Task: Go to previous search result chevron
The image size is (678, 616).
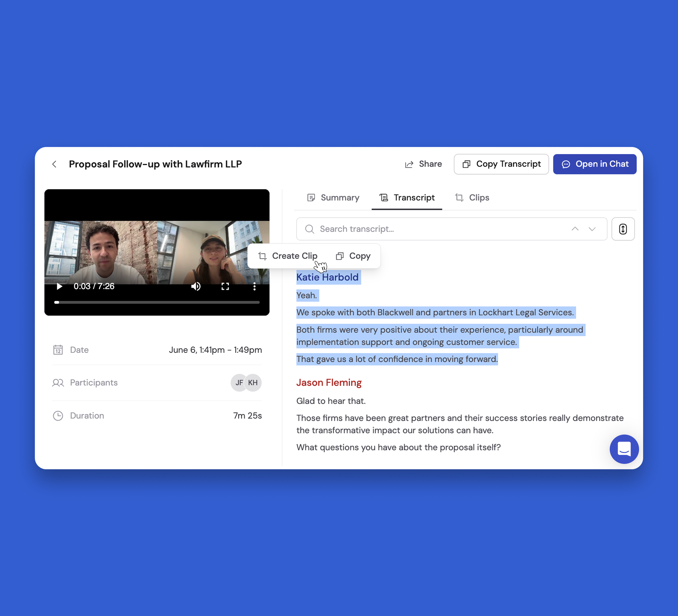Action: 575,229
